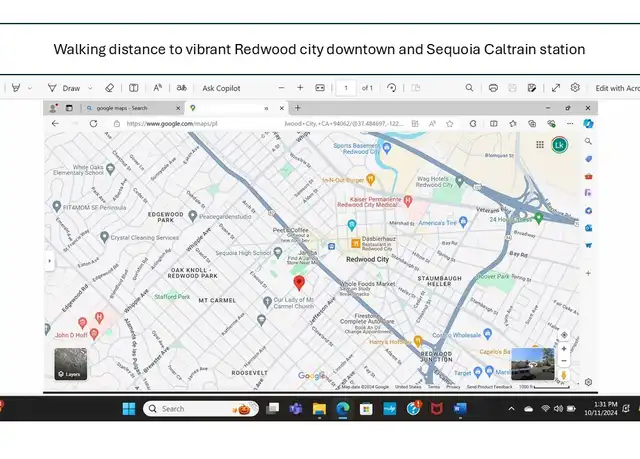Screen dimensions: 640x459
Task: Open the Edge sidebar Shopping tag icon
Action: pyautogui.click(x=588, y=159)
